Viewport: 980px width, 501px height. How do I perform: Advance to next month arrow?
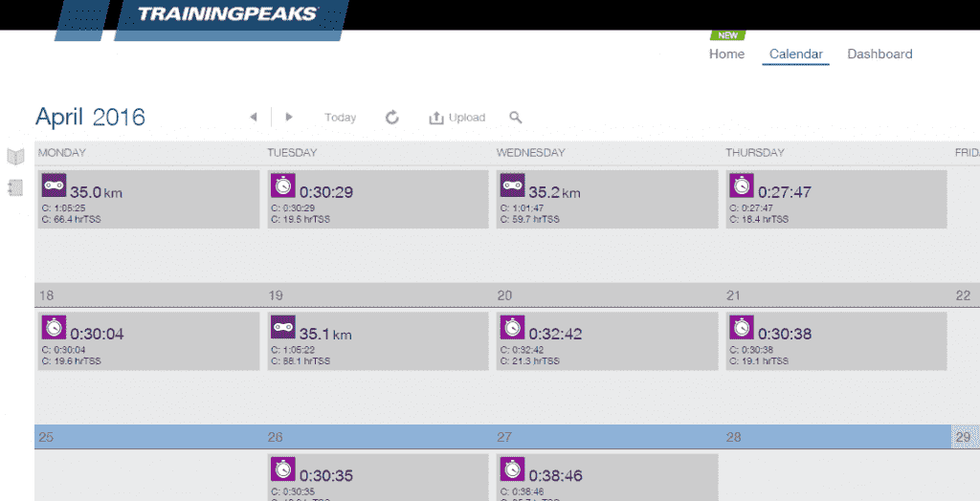point(288,118)
